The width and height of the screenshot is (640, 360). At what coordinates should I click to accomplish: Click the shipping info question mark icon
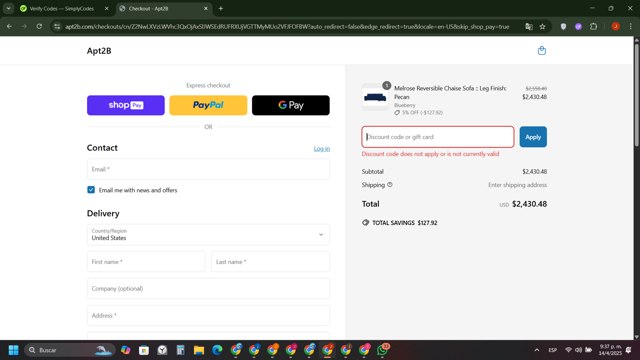click(390, 184)
